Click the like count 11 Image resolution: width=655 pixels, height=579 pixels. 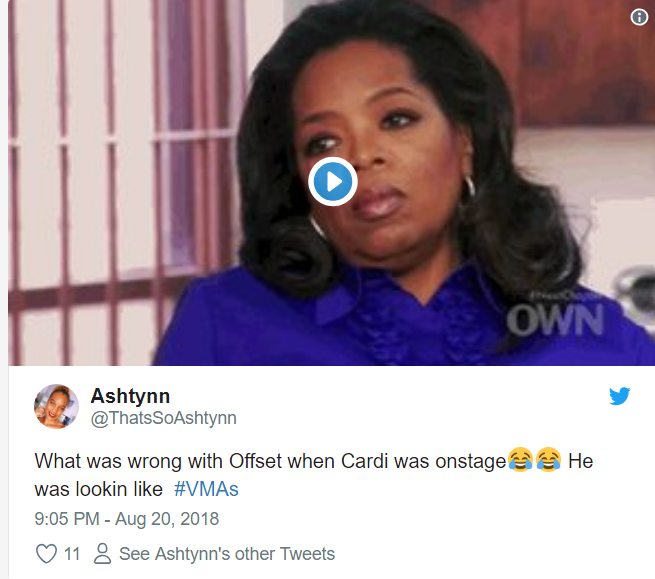(72, 554)
